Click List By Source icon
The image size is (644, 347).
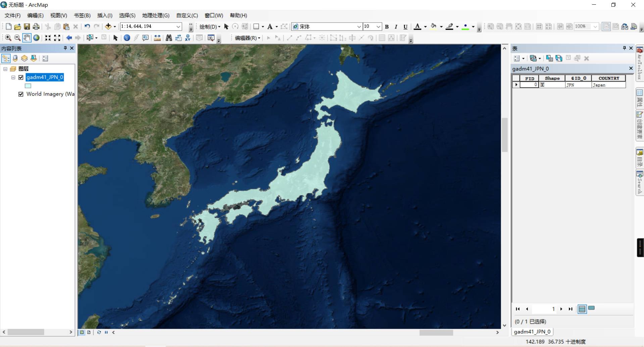click(15, 58)
